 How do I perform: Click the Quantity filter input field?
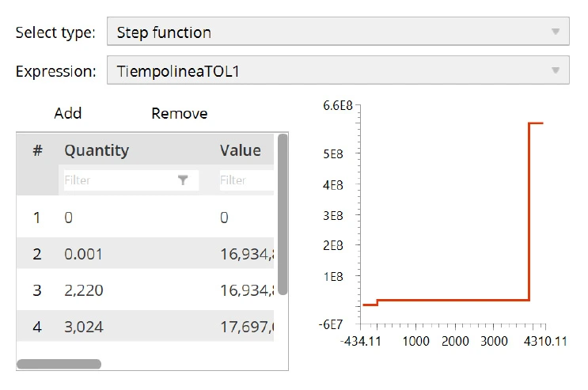tap(119, 180)
